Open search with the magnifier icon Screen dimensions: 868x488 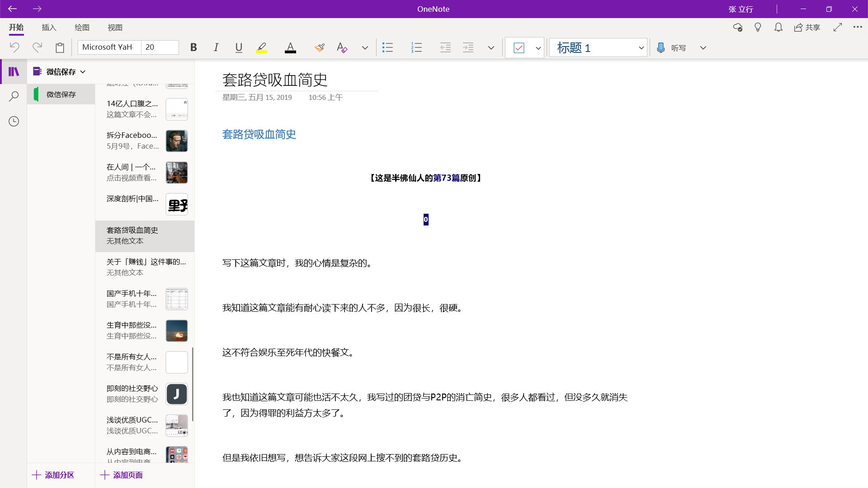pos(13,96)
